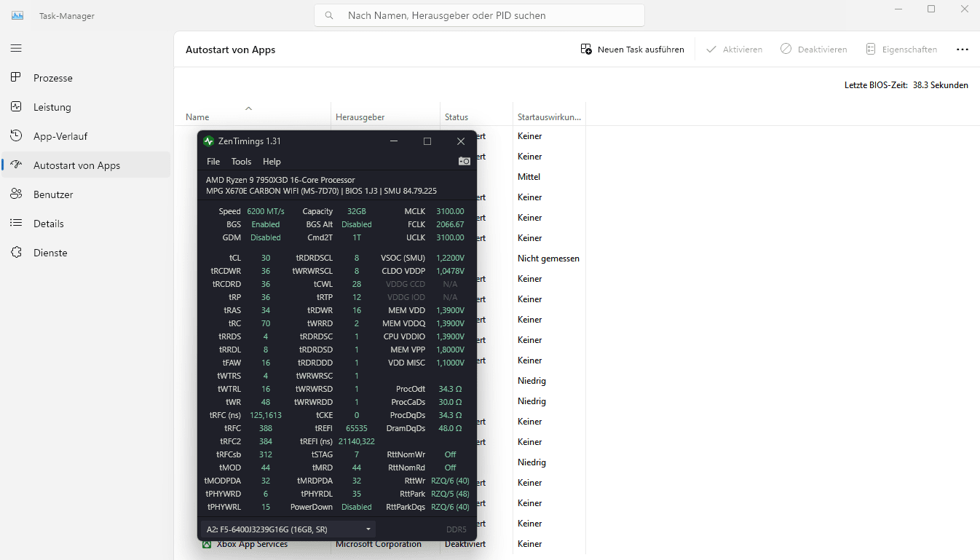Click the three-dot more options button

point(963,50)
